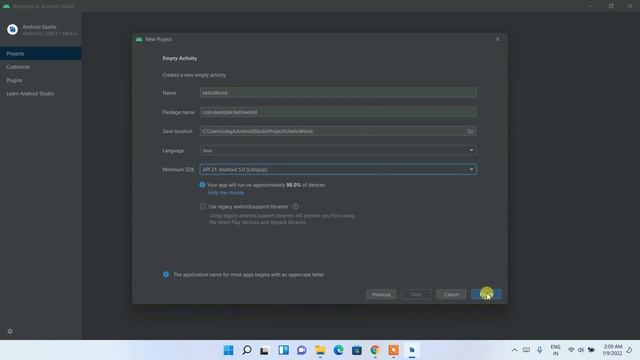
Task: Click the Android icon in New Project title
Action: click(139, 39)
